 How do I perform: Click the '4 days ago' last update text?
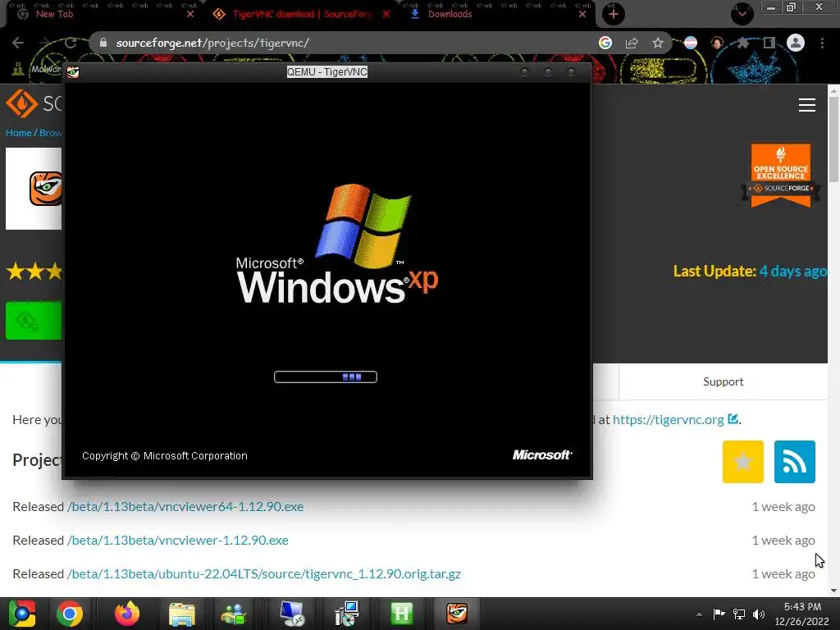[793, 271]
